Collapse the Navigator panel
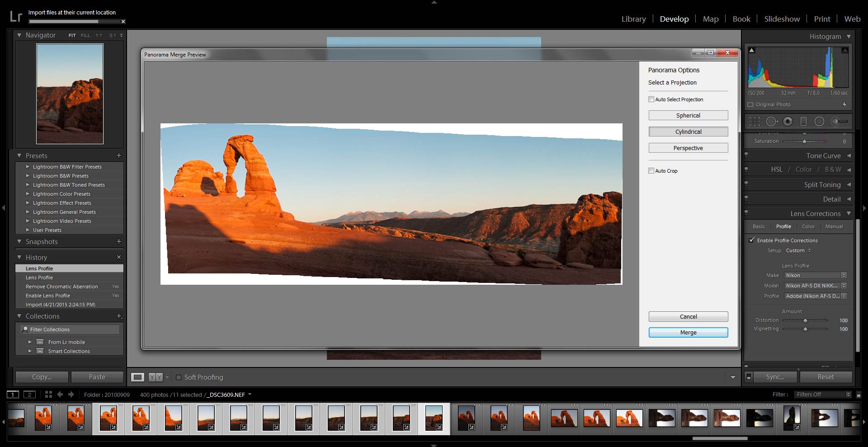The image size is (868, 447). [x=19, y=35]
